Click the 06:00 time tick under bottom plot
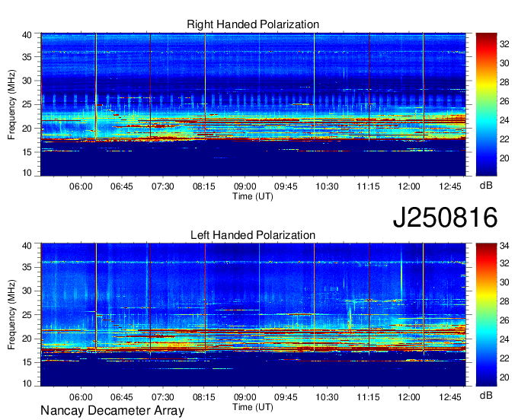Screen dimensions: 518x420 (x=81, y=397)
